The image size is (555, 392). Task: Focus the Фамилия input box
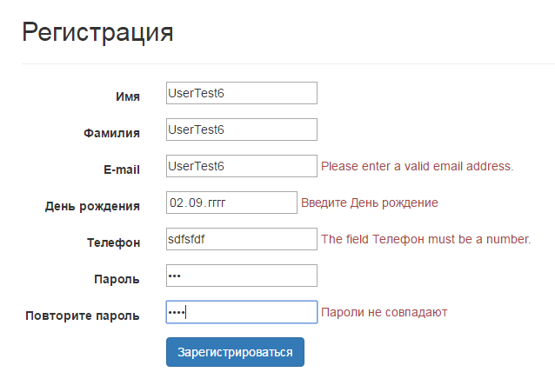pos(242,130)
